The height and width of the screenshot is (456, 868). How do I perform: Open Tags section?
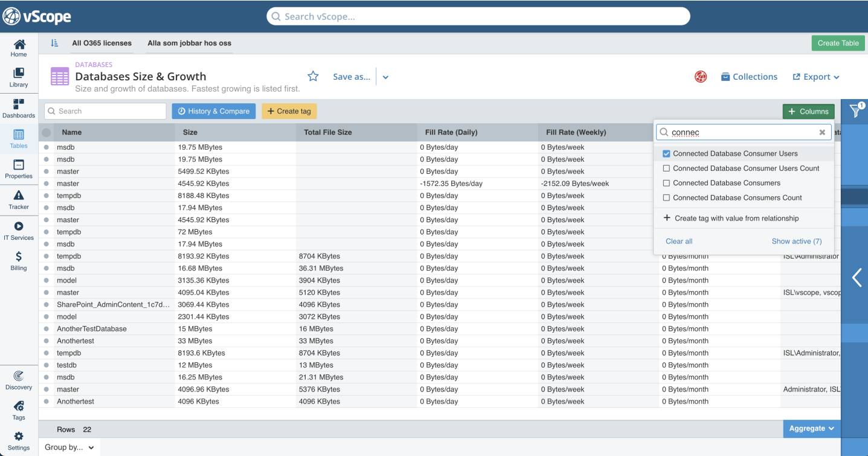click(x=19, y=411)
